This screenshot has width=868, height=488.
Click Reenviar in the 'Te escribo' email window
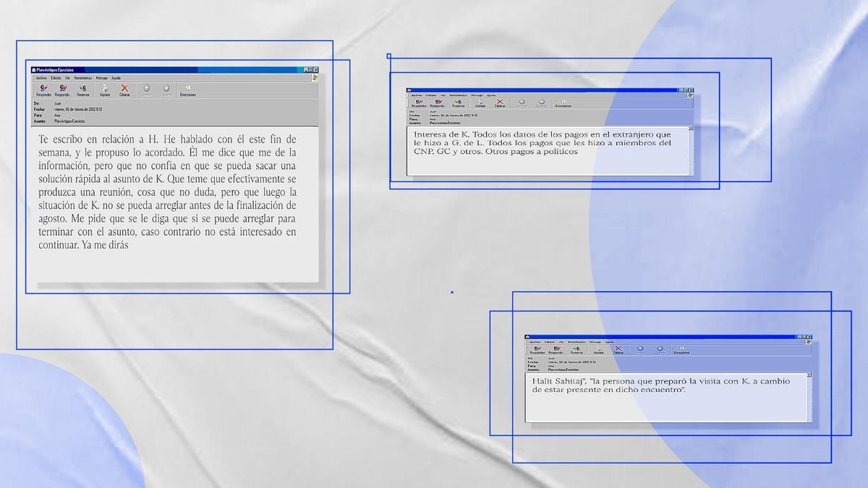pyautogui.click(x=83, y=90)
